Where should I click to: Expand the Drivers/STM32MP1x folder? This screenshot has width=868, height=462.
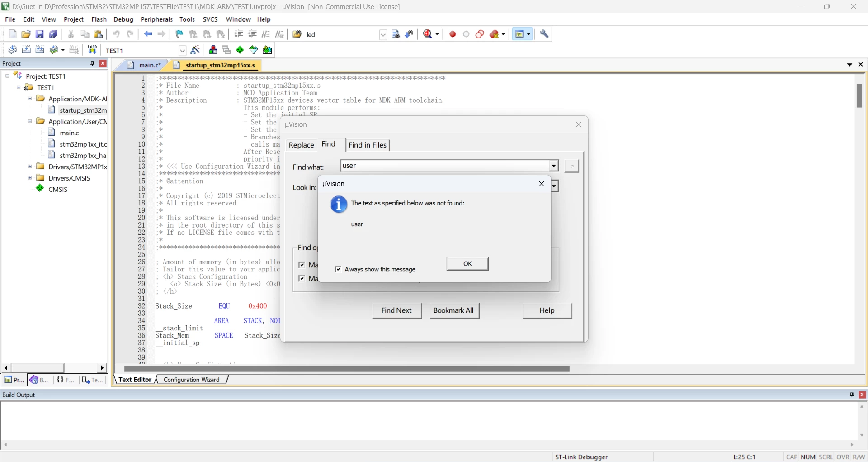click(30, 167)
